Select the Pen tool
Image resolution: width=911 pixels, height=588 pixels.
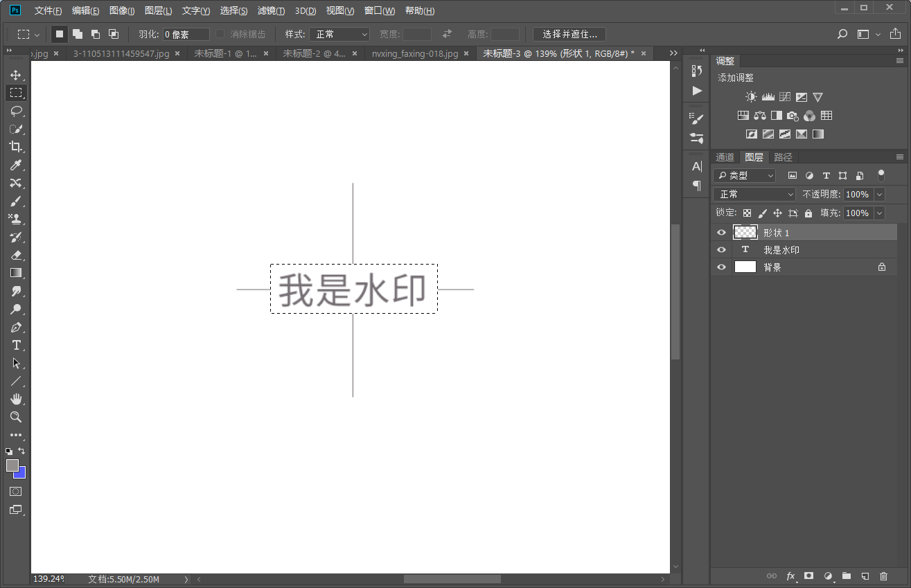point(15,327)
